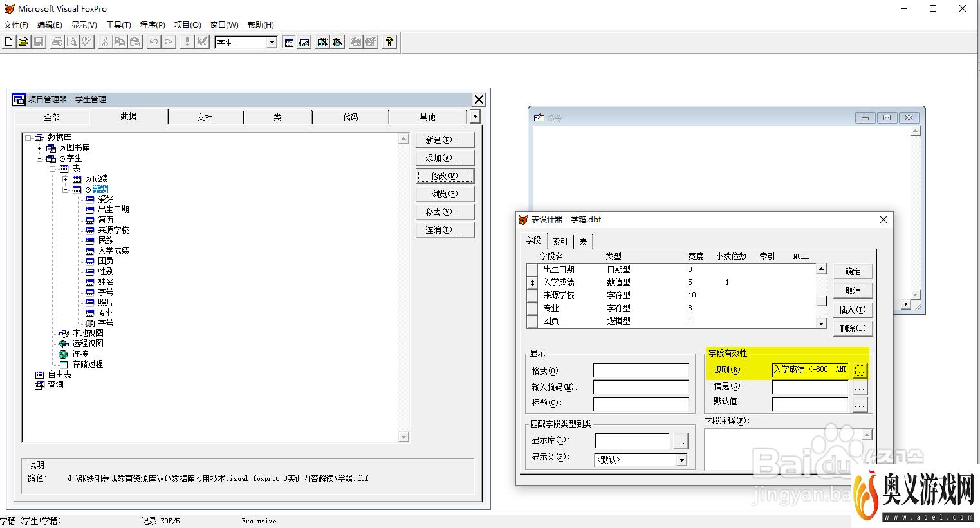Viewport: 980px width, 528px height.
Task: Collapse the 数据库 tree node
Action: pyautogui.click(x=28, y=137)
